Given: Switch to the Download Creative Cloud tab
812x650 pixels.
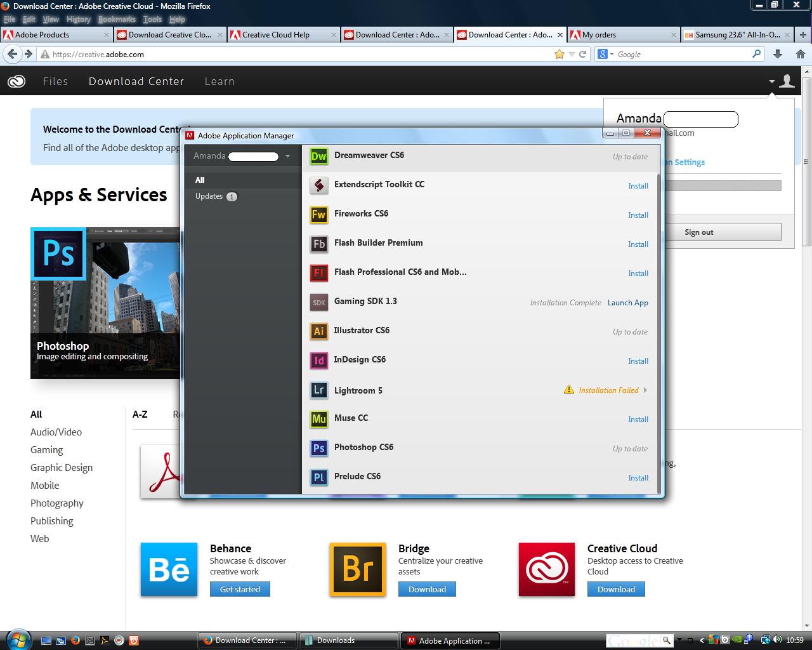Looking at the screenshot, I should [169, 35].
